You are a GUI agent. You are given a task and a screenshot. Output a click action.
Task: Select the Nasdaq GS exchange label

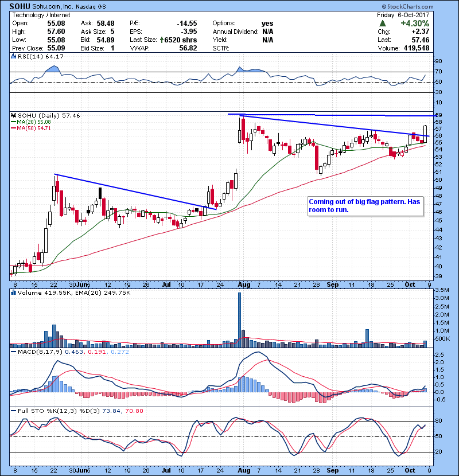click(x=91, y=7)
